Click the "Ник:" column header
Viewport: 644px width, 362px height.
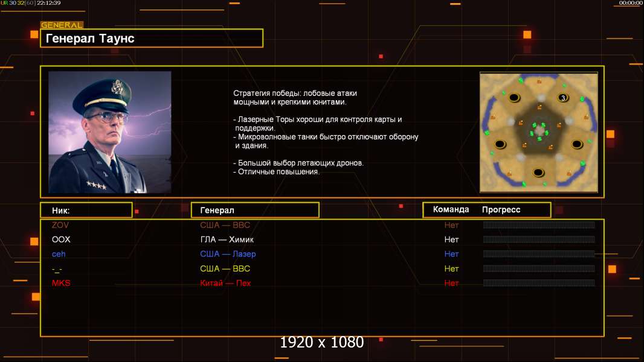click(x=86, y=211)
